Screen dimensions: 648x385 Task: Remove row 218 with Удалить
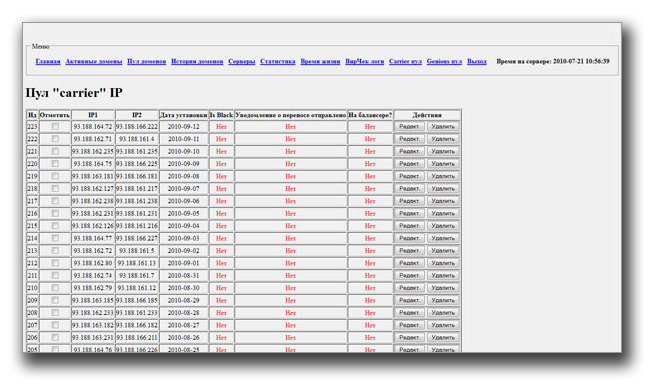[443, 188]
